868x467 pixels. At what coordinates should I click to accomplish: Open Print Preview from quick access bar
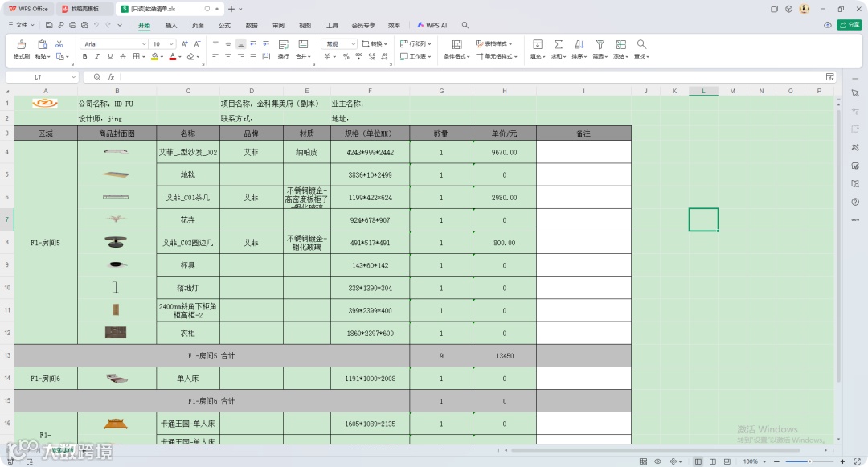point(84,25)
